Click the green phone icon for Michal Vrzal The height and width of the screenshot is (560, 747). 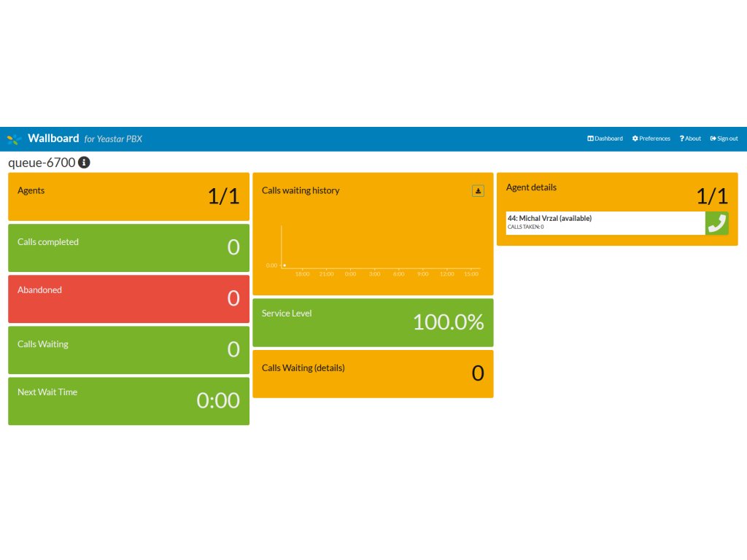[x=716, y=223]
